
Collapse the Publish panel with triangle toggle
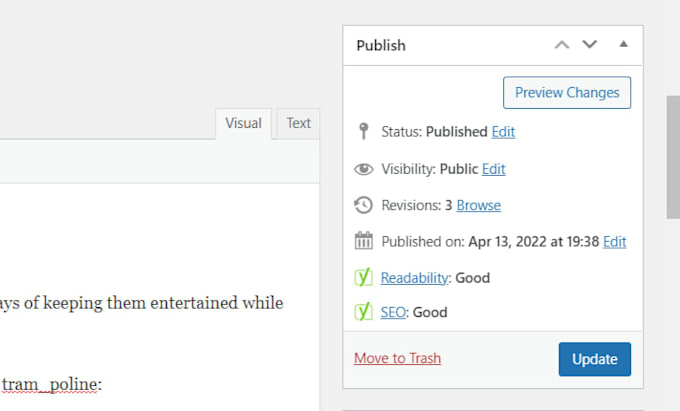[623, 44]
